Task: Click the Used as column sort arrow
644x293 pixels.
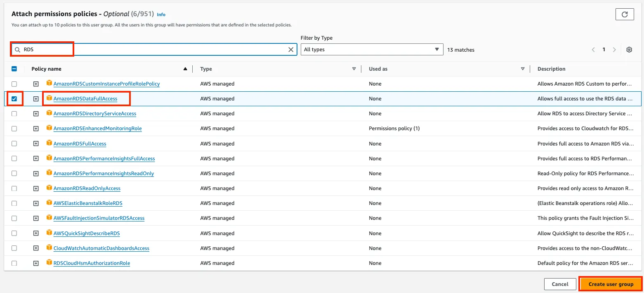Action: point(523,69)
